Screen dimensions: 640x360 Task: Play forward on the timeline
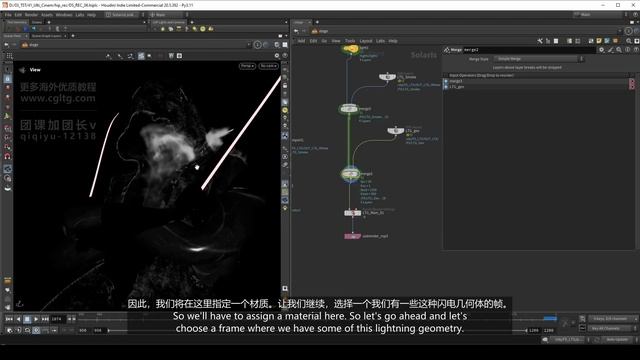click(36, 319)
